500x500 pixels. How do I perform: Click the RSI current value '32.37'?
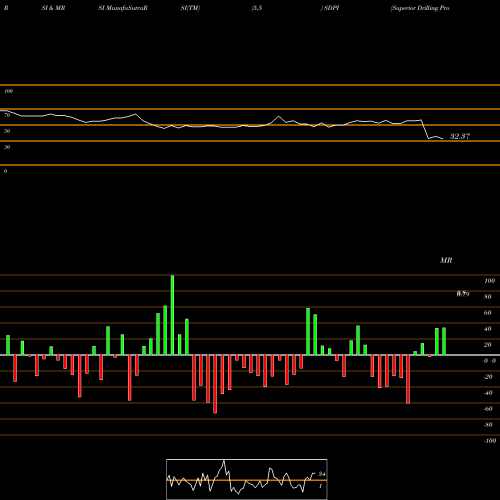(x=460, y=136)
